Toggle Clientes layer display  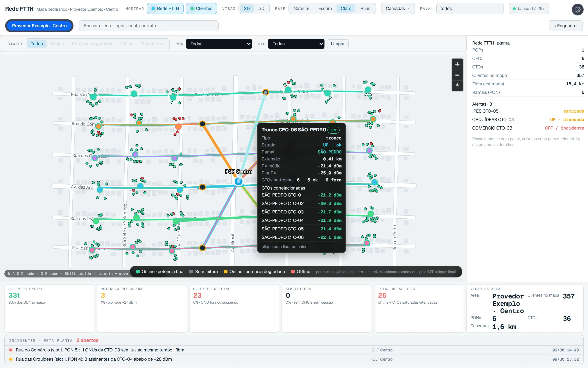click(x=201, y=8)
